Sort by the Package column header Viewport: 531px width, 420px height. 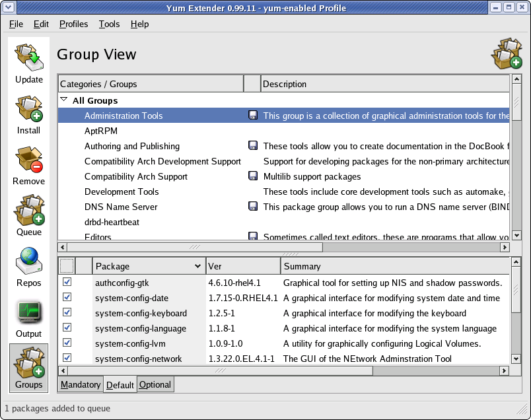(148, 266)
